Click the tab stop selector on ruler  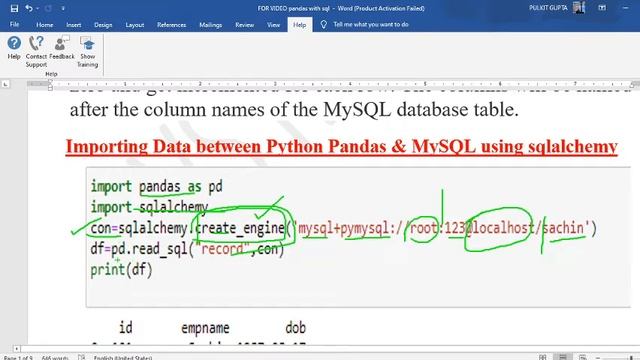[x=5, y=84]
